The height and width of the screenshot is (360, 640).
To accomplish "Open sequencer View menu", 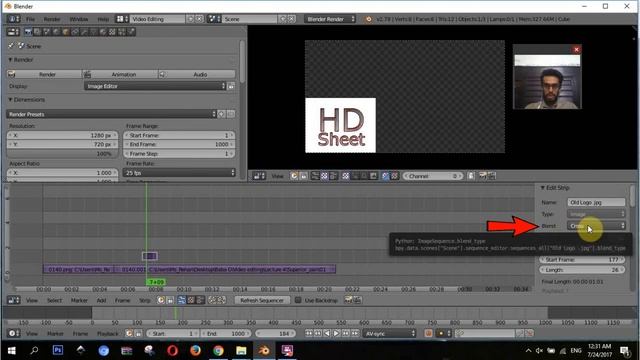I will (x=32, y=300).
